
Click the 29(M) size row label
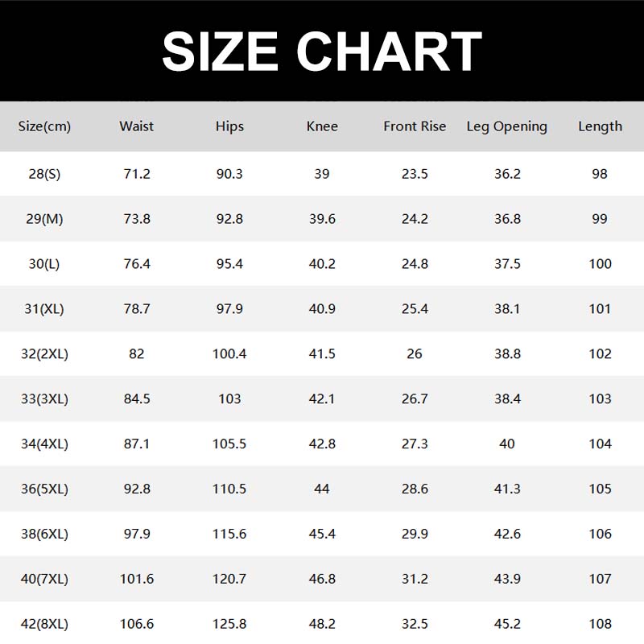point(44,219)
